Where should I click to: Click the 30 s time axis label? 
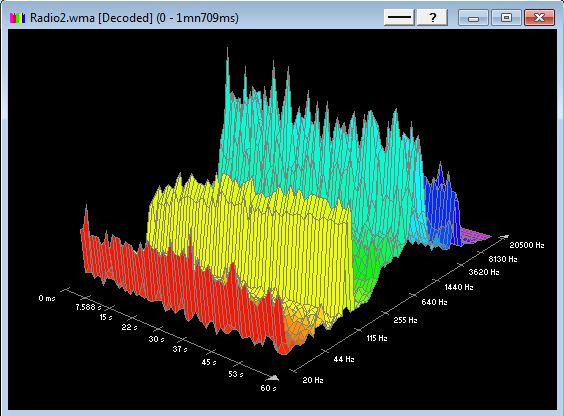pos(156,339)
